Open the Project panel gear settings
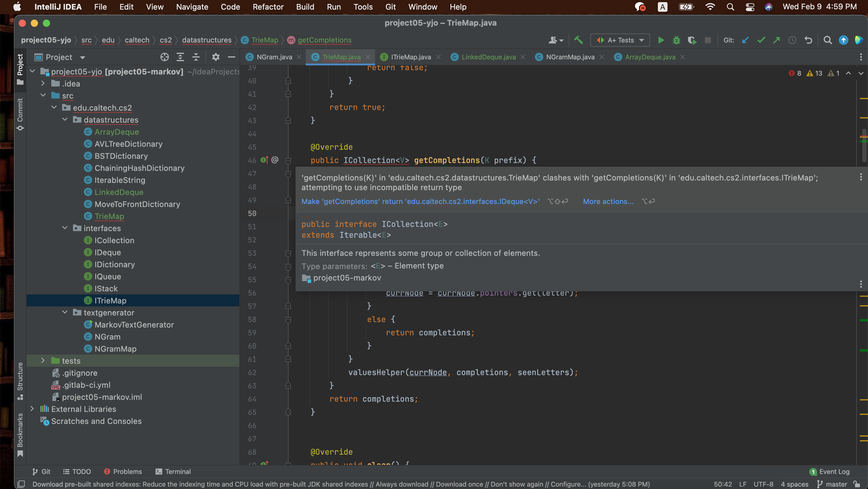Viewport: 868px width, 489px height. [216, 57]
